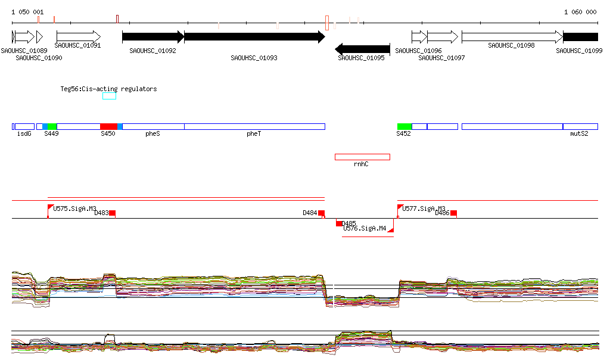610x364 pixels.
Task: Click the black SAOUHSC_01099 gene block
Action: pyautogui.click(x=580, y=37)
